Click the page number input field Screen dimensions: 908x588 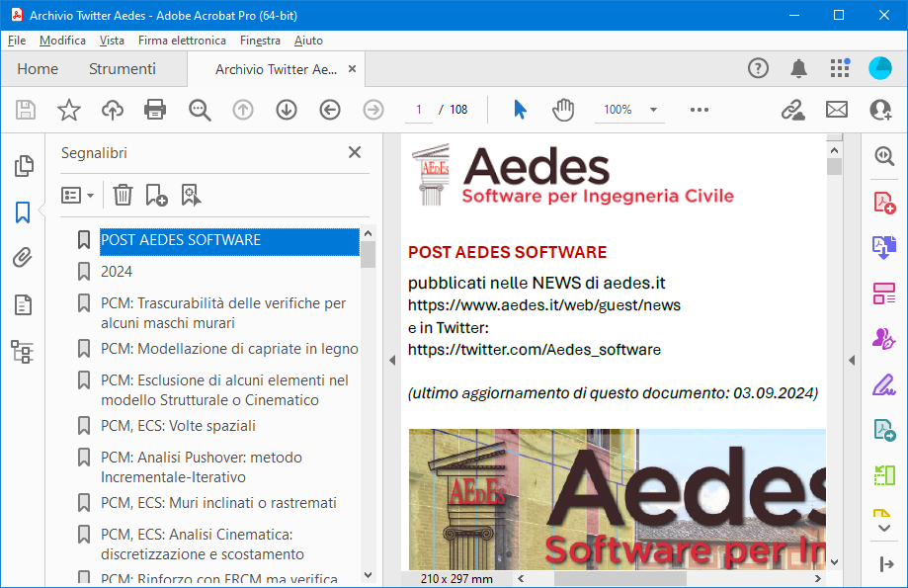tap(418, 110)
